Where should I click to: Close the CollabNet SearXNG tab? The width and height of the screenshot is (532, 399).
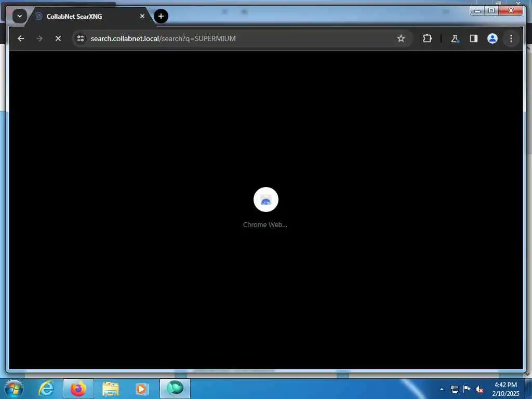pos(142,16)
